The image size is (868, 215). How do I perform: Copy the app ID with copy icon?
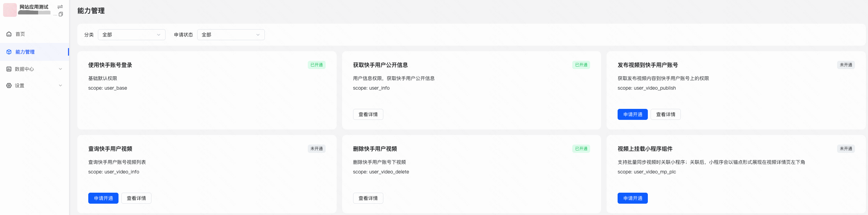tap(61, 14)
